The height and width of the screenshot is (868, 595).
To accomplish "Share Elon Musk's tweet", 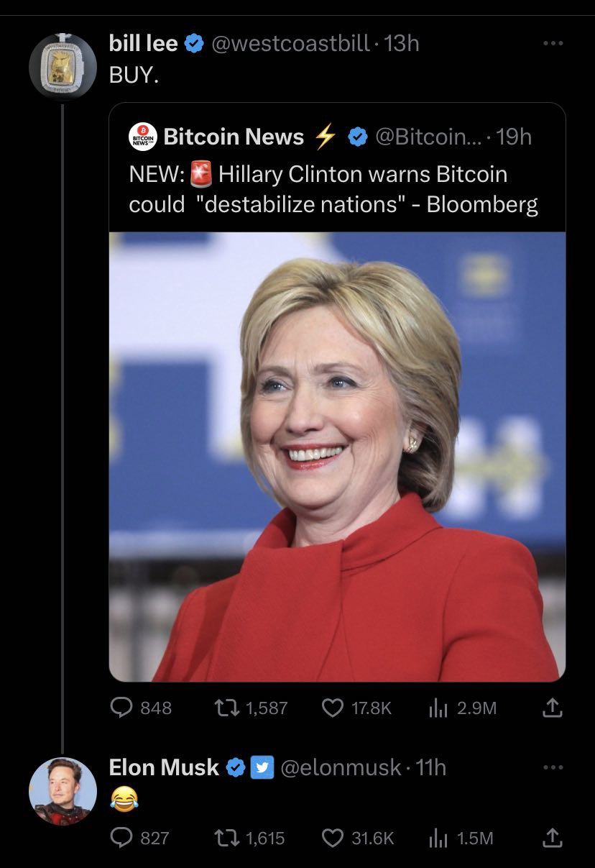I will (550, 838).
